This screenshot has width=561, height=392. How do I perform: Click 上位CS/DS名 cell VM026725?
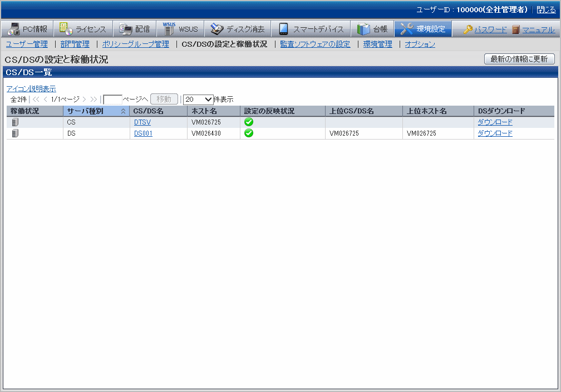[344, 133]
